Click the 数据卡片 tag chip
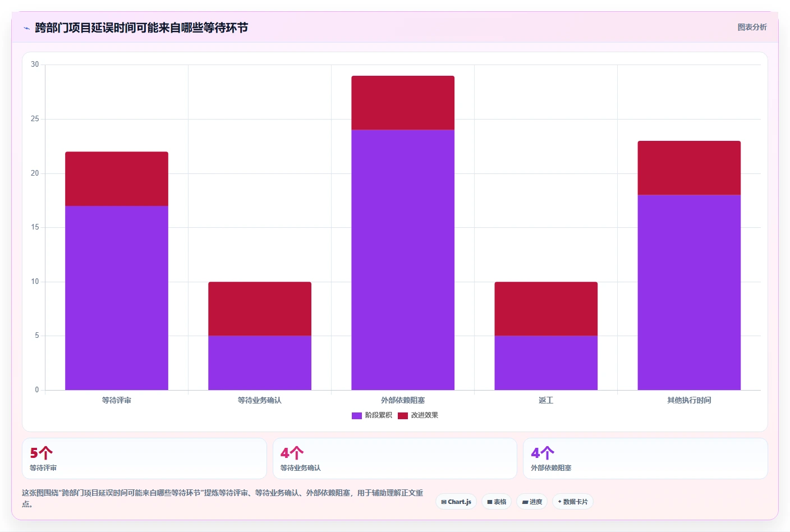The height and width of the screenshot is (532, 790). (573, 502)
